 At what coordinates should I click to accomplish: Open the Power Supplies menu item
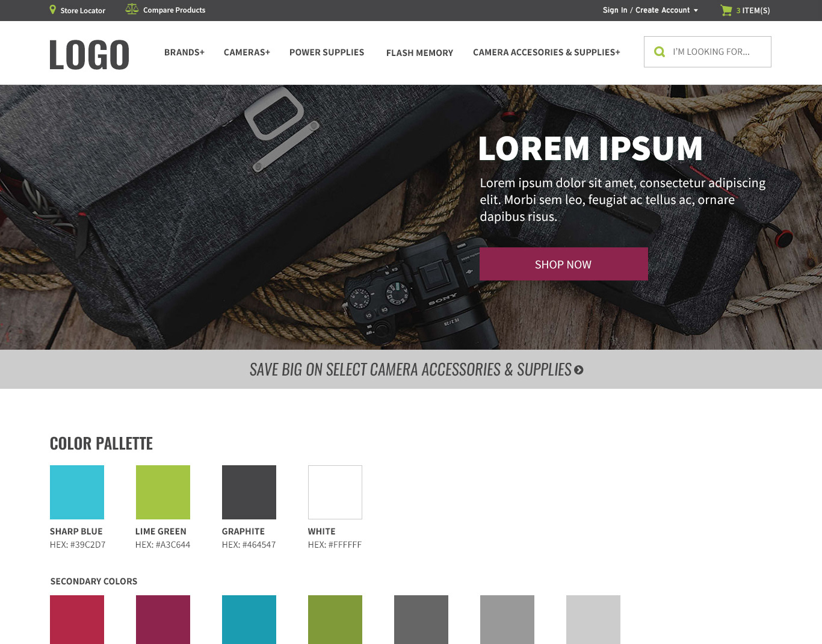(327, 52)
